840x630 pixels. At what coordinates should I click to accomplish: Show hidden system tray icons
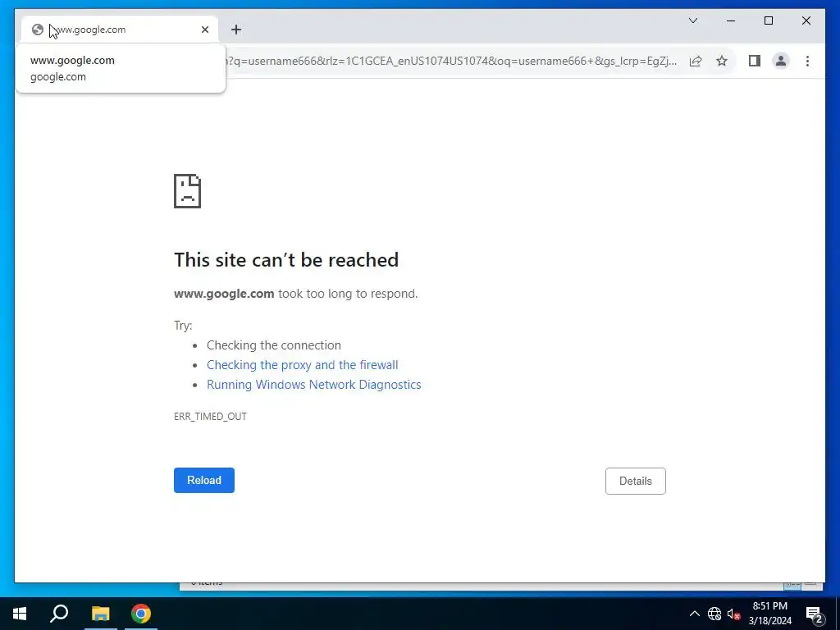coord(694,614)
